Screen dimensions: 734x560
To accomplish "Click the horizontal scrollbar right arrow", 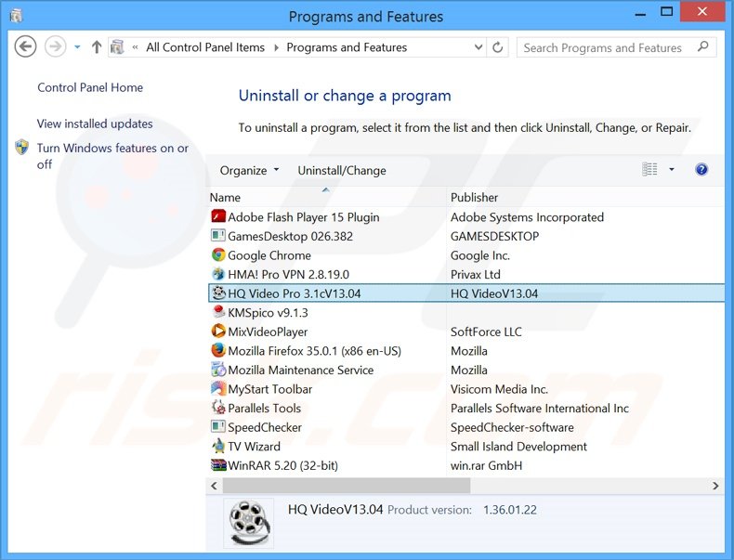I will pos(715,486).
